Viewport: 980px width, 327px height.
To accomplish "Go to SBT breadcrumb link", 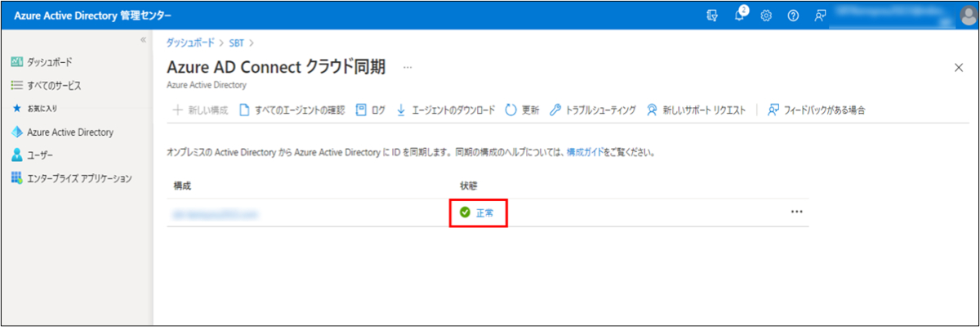I will [x=238, y=42].
